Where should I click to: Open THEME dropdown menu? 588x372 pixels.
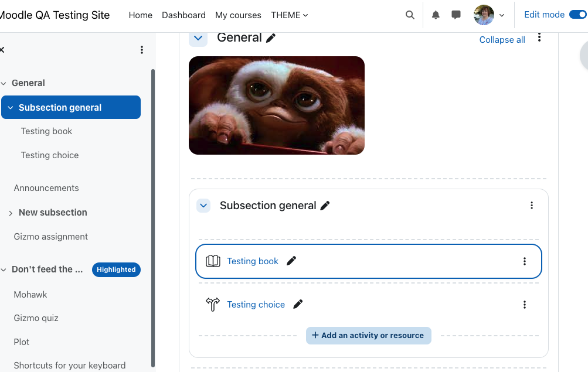point(290,15)
